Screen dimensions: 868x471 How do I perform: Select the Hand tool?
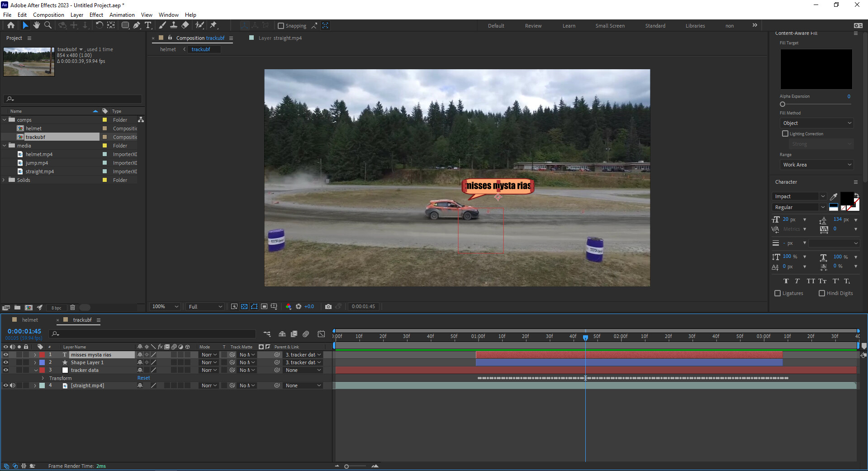[x=37, y=25]
